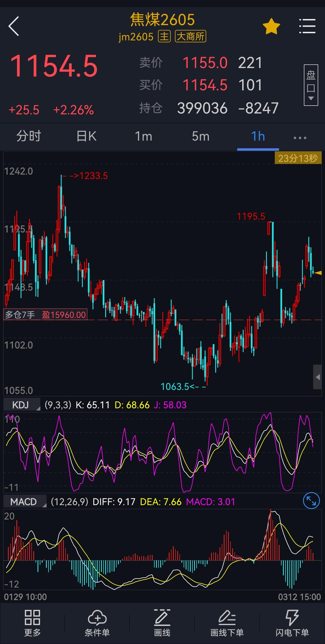
Task: Tap the 卖价 1155.0 ask price
Action: click(x=205, y=63)
